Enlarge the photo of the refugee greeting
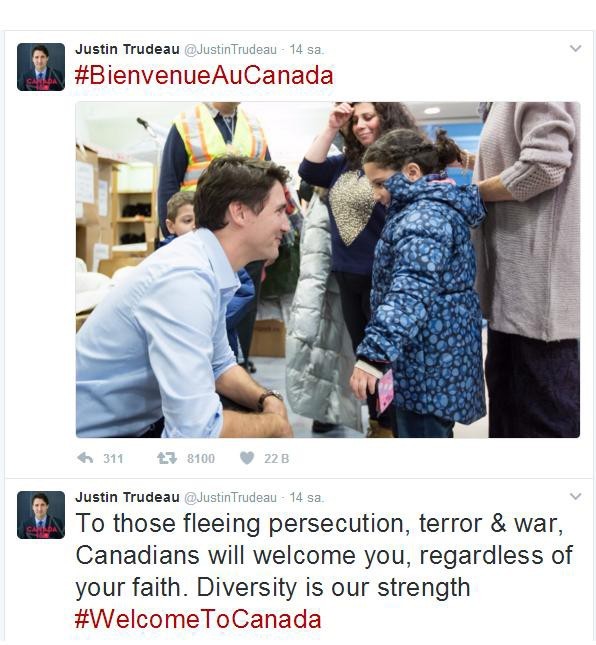 328,270
